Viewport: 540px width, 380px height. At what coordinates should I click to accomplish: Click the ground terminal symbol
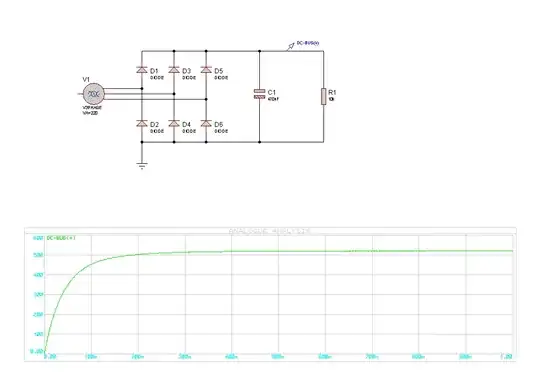(142, 166)
